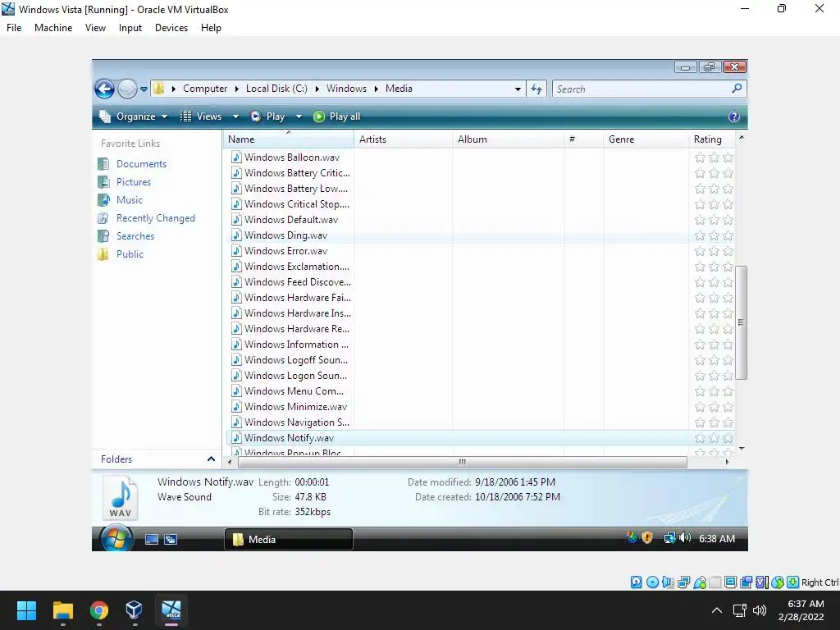Sort by Rating column header
This screenshot has height=630, width=840.
711,139
